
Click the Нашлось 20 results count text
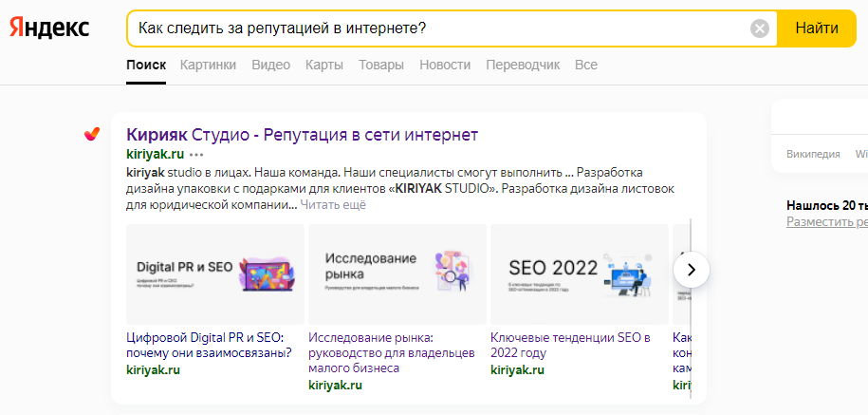(827, 205)
